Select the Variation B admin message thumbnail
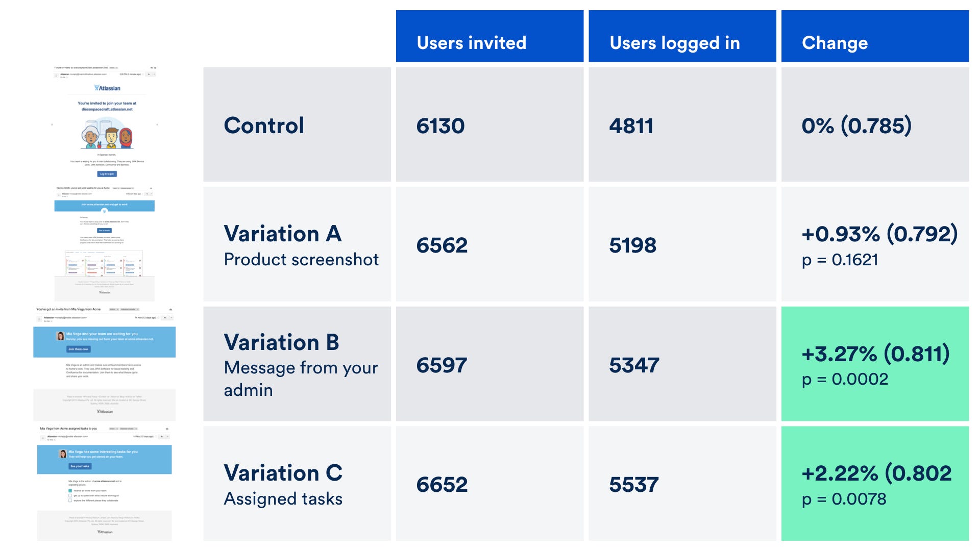The width and height of the screenshot is (980, 551). click(105, 364)
